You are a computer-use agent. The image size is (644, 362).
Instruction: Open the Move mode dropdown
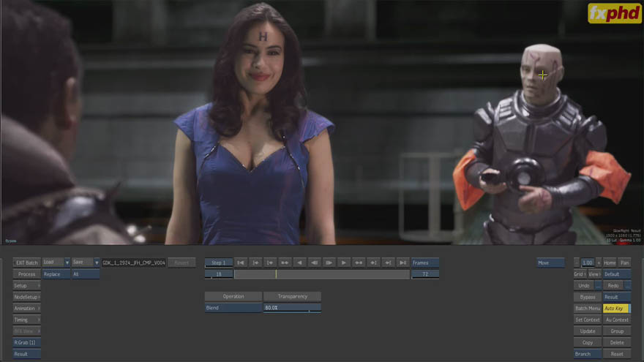pos(550,263)
